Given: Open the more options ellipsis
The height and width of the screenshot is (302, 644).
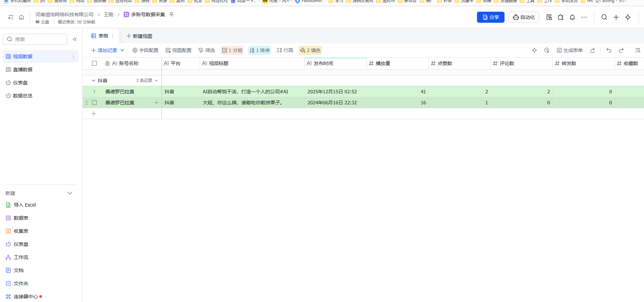Looking at the screenshot, I should click(x=584, y=17).
